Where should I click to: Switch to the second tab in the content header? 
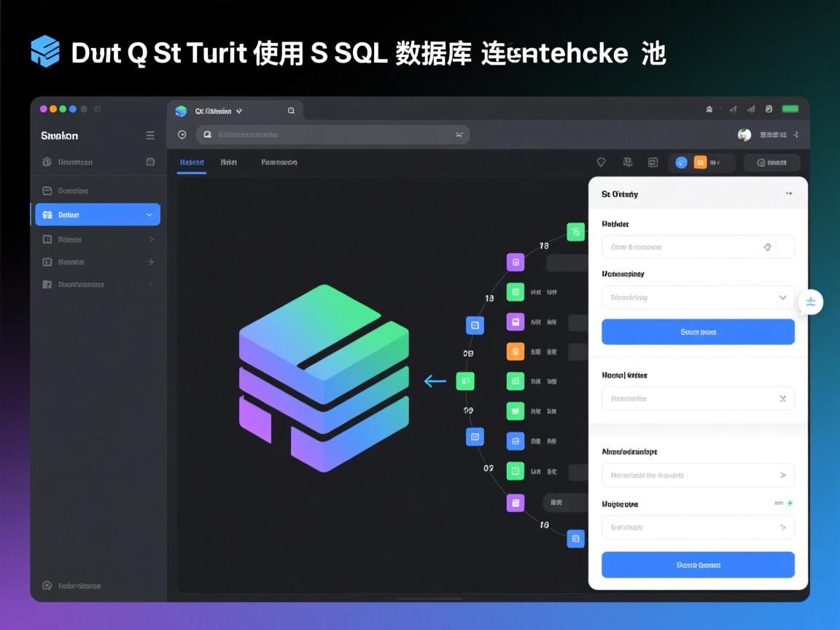229,162
